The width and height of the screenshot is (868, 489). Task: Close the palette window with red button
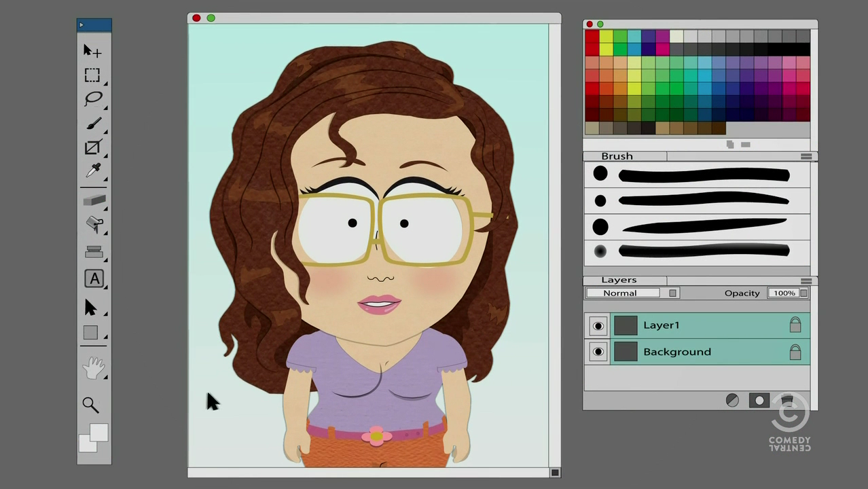[x=590, y=24]
